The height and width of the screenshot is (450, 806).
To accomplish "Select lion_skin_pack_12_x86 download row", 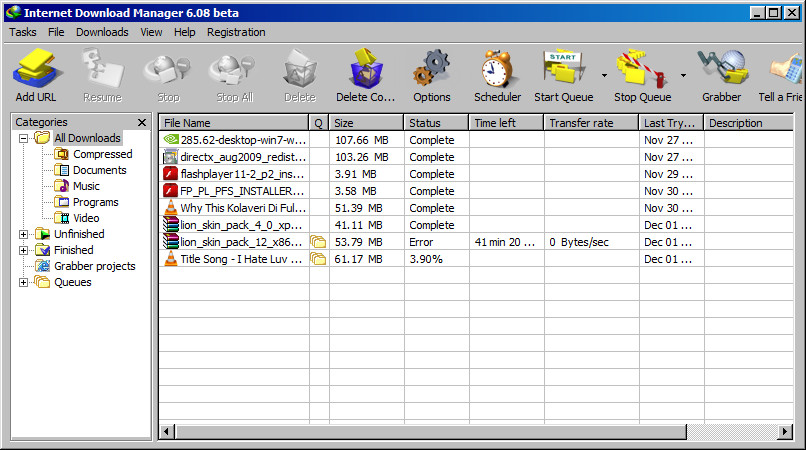I will coord(476,242).
